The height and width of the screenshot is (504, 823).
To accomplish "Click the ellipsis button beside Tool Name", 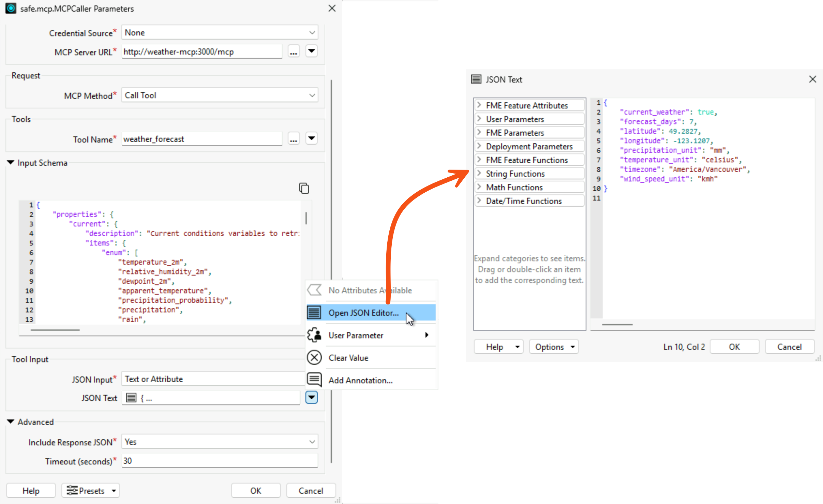I will pos(294,139).
